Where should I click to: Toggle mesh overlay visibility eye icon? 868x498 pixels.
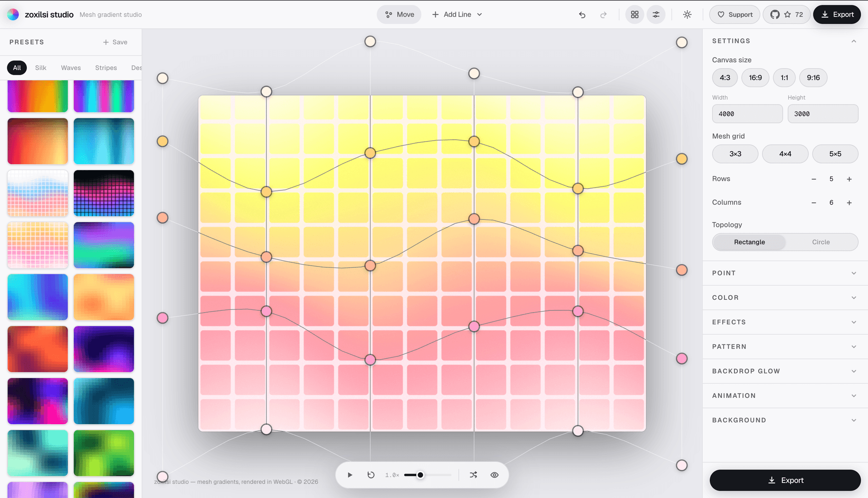[495, 475]
